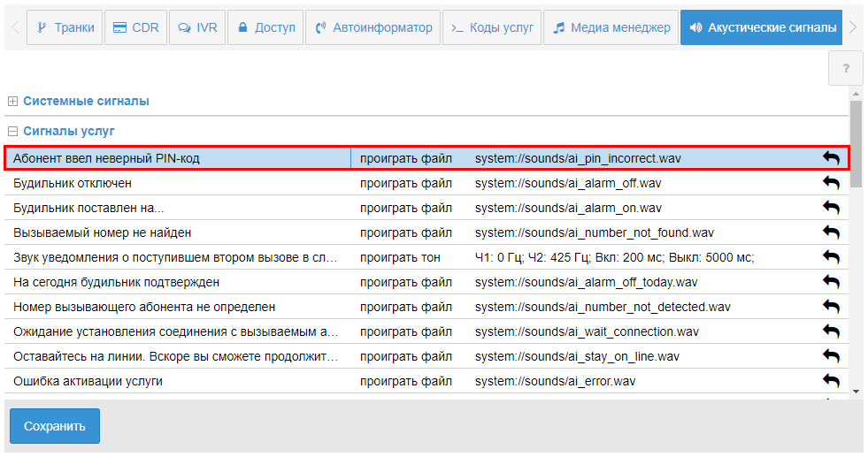Viewport: 868px width, 457px height.
Task: Reset the ai_alarm_off_today.wav signal
Action: pos(831,282)
